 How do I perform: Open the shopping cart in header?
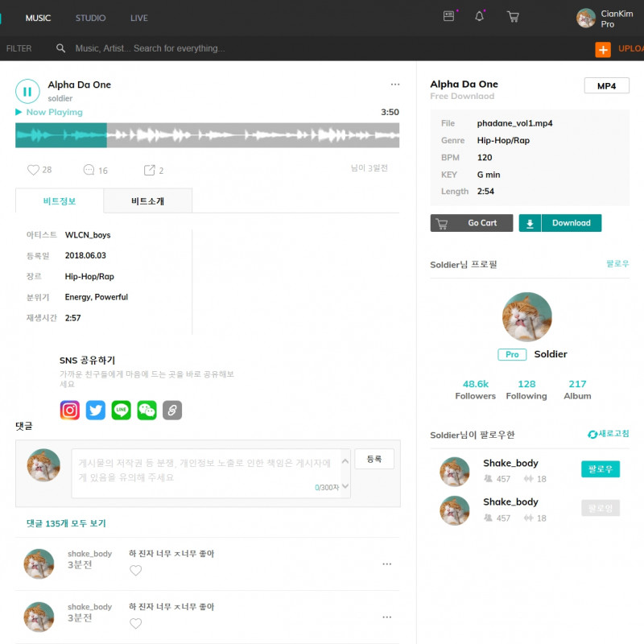513,16
